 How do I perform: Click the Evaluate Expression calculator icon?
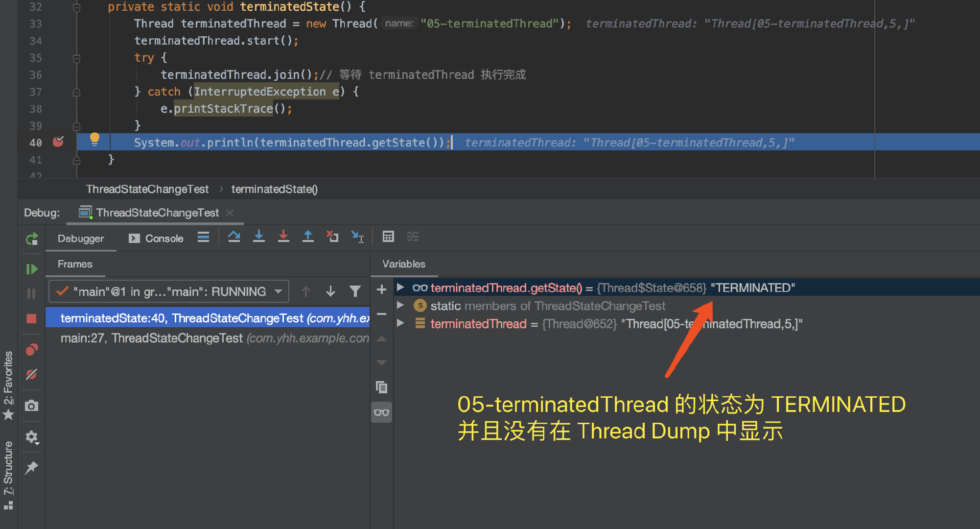click(388, 237)
